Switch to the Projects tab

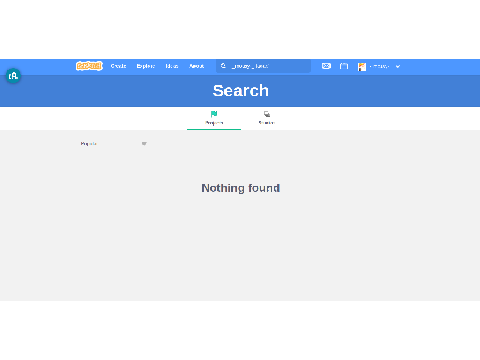[214, 118]
